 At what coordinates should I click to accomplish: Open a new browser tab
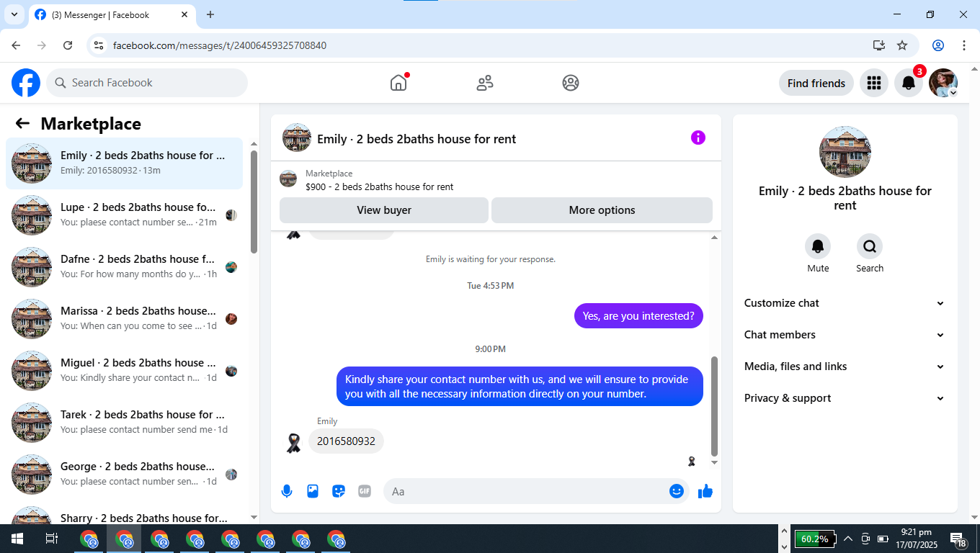210,14
